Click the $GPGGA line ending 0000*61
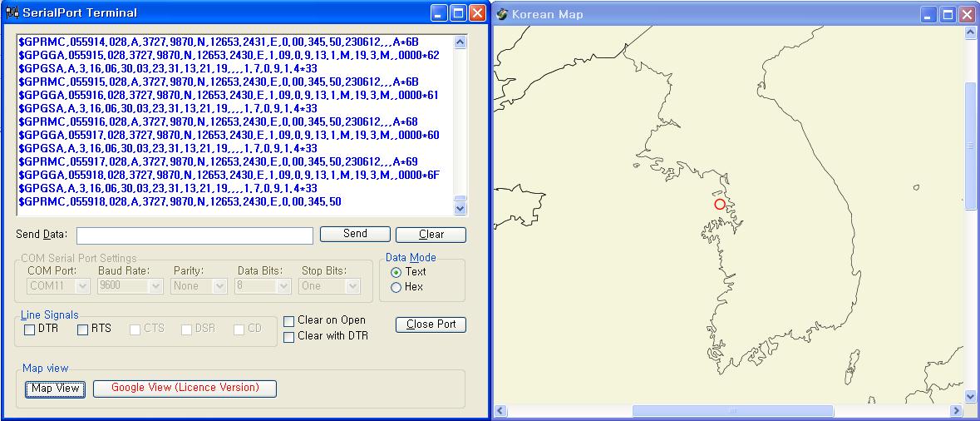Image resolution: width=980 pixels, height=421 pixels. tap(229, 96)
